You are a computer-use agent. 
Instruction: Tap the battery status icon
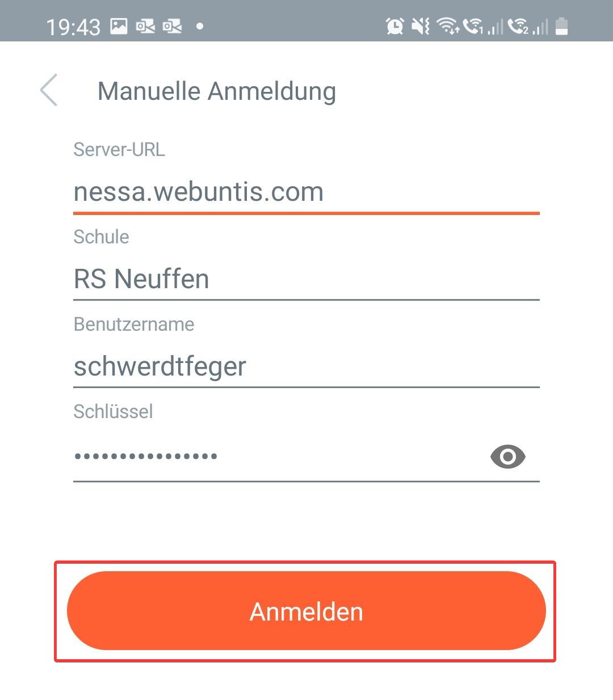tap(561, 26)
